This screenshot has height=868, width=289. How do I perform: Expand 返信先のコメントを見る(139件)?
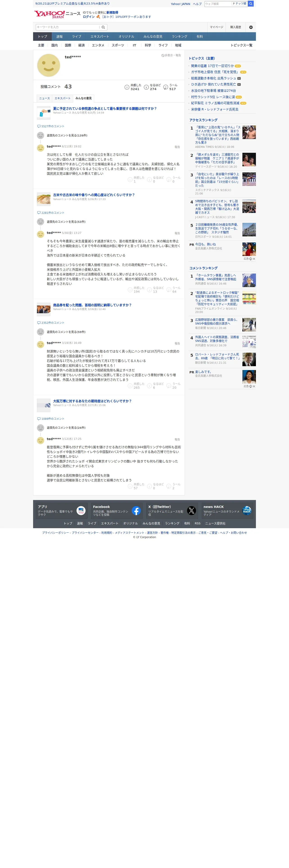(67, 135)
